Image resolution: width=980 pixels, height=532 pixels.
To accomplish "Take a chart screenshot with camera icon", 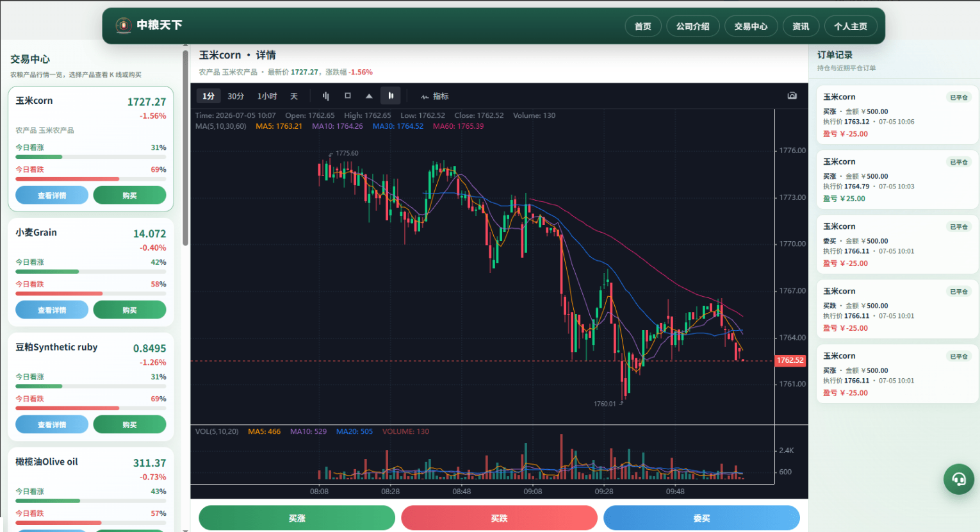I will [792, 96].
